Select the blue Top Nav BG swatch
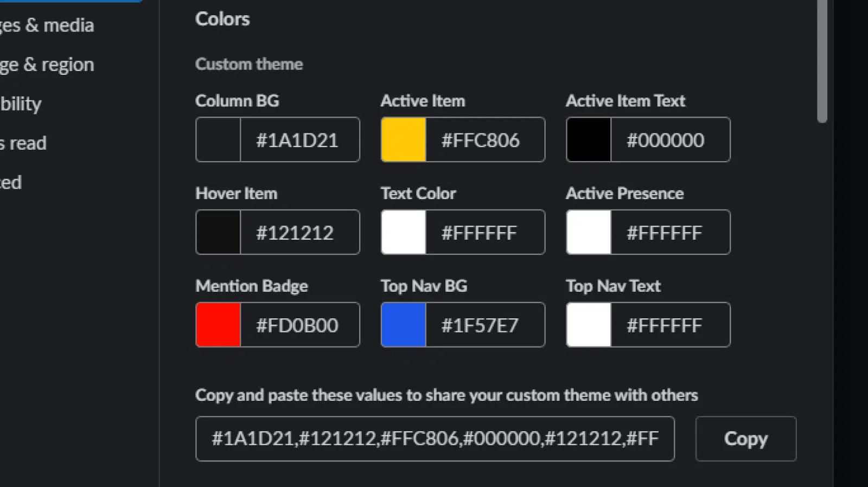Screen dimensions: 868x487 click(x=403, y=325)
